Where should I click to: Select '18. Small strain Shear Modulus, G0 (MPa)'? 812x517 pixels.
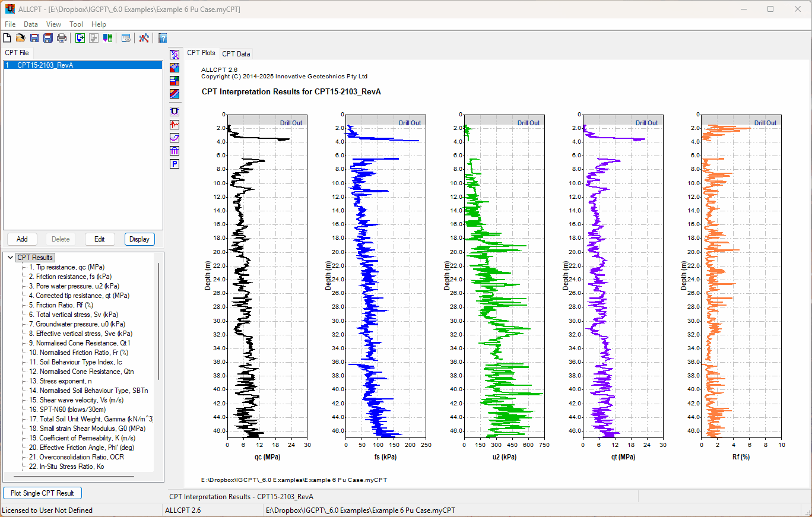pyautogui.click(x=87, y=429)
